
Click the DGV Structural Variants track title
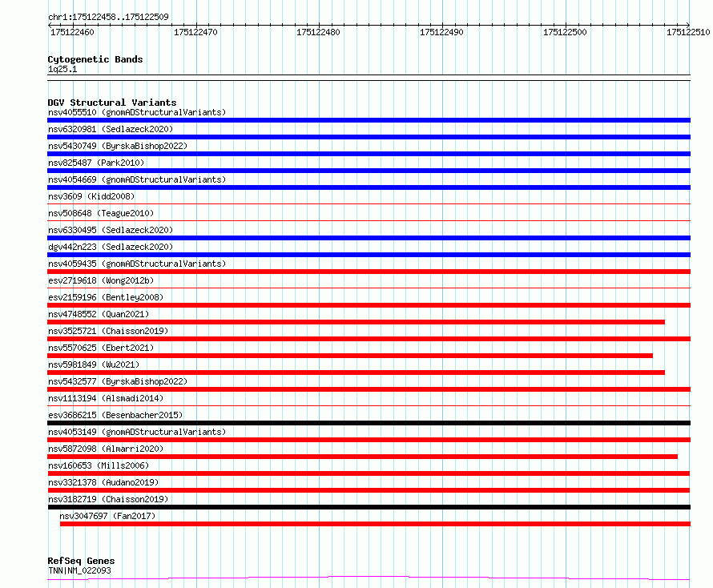pos(112,103)
